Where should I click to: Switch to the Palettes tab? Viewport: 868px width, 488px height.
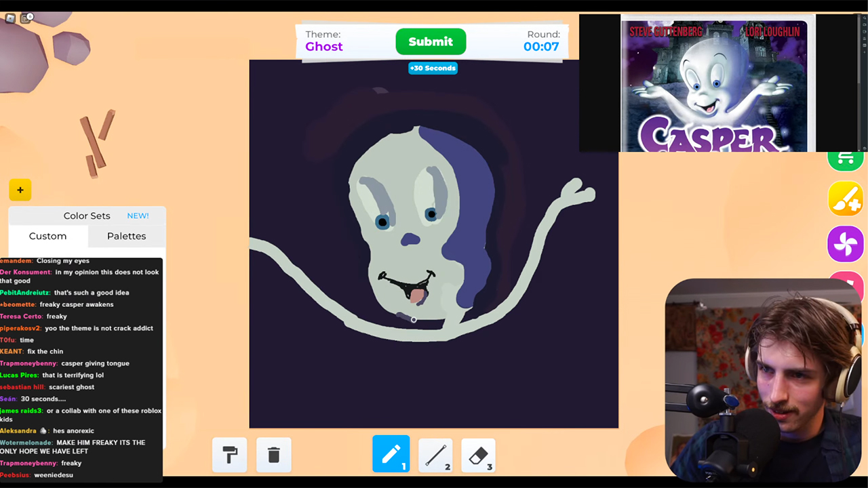tap(126, 236)
